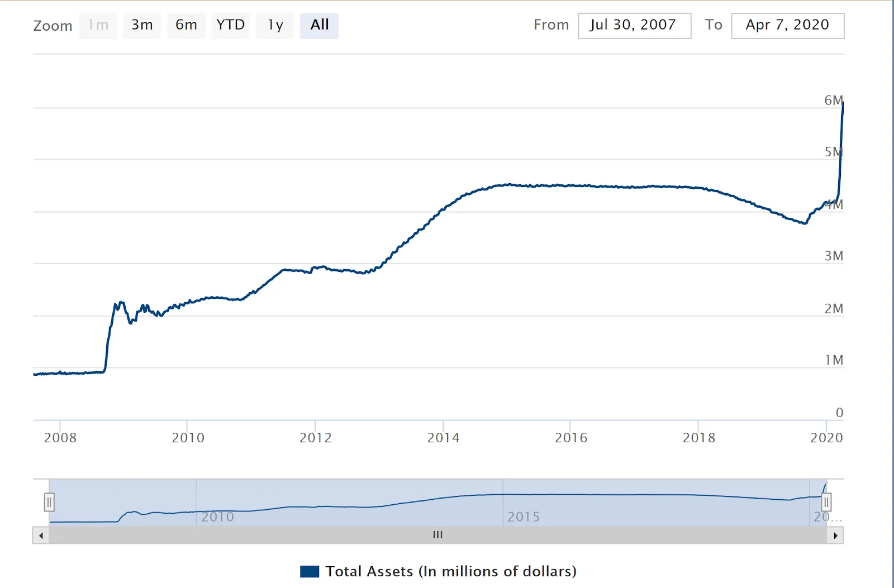Click the scrollbar center grip
The width and height of the screenshot is (894, 588).
click(438, 535)
